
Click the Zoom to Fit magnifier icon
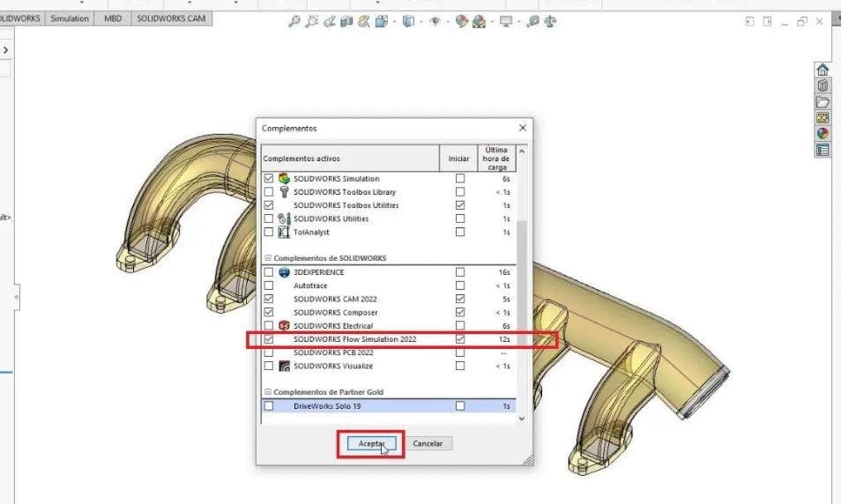click(294, 21)
